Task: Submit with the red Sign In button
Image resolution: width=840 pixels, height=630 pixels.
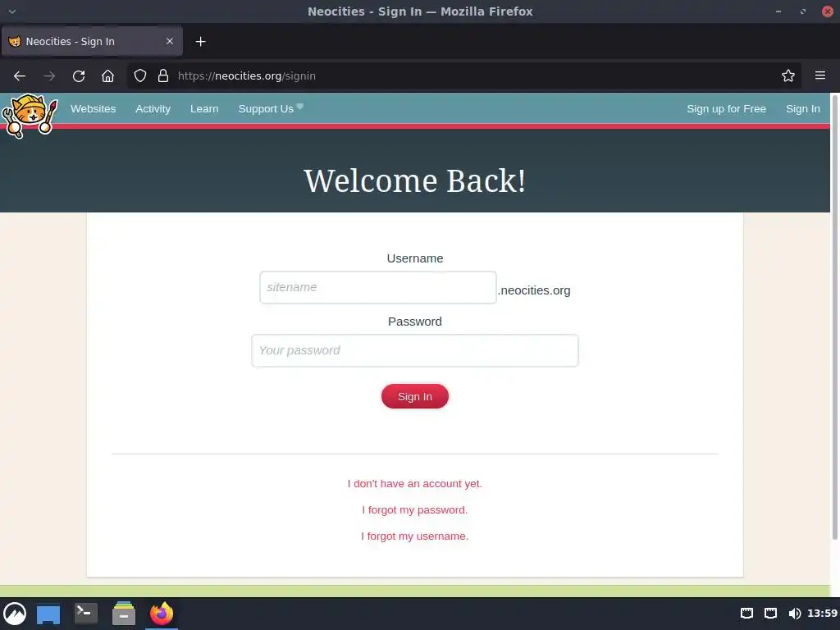Action: [414, 396]
